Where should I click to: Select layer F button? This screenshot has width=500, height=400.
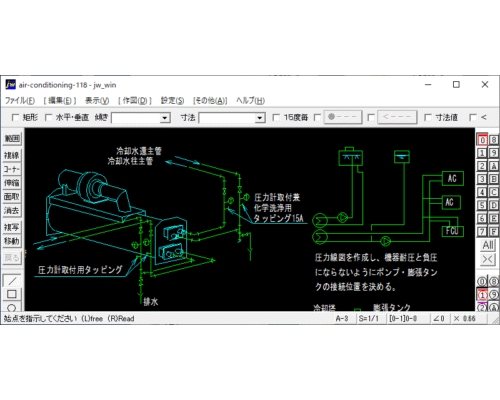[494, 231]
